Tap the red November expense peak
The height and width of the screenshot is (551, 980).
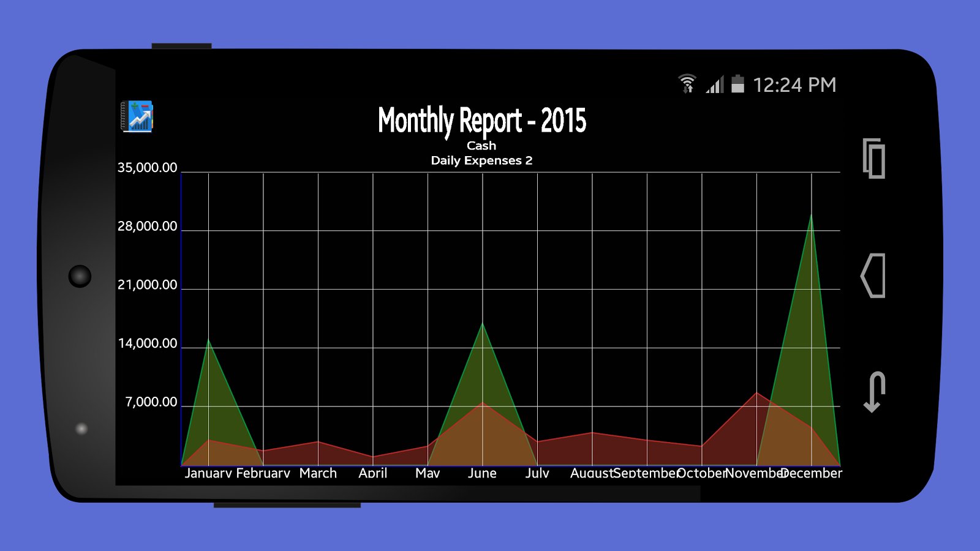coord(757,393)
